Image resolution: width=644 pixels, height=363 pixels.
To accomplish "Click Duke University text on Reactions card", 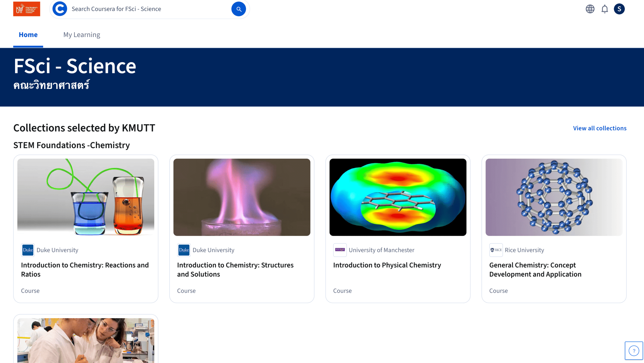I will (x=57, y=250).
